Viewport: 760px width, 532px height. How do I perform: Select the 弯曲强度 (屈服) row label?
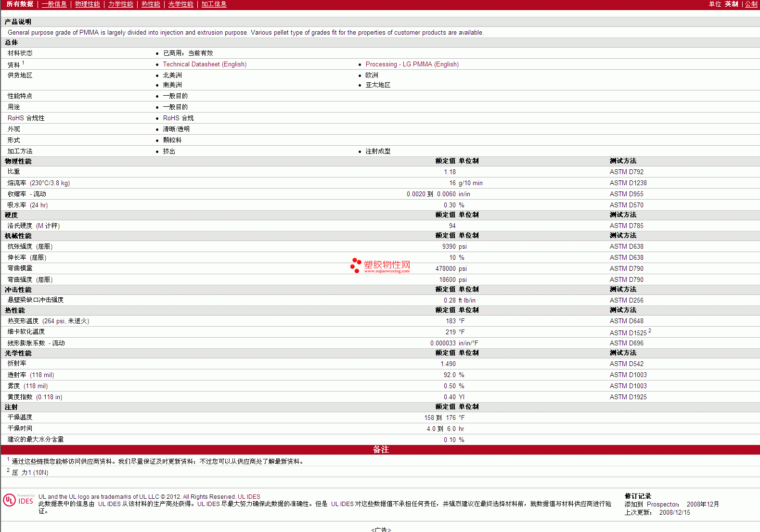(30, 280)
